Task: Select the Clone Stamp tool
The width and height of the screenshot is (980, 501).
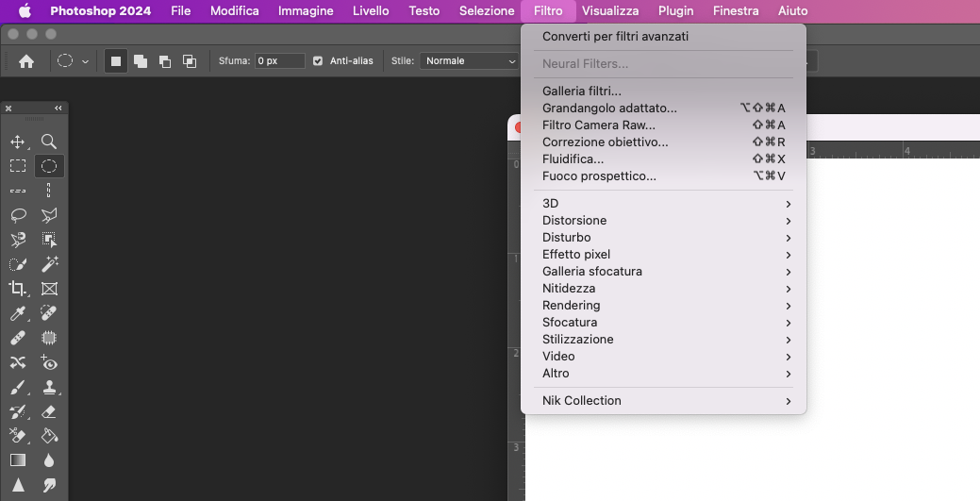Action: tap(49, 388)
